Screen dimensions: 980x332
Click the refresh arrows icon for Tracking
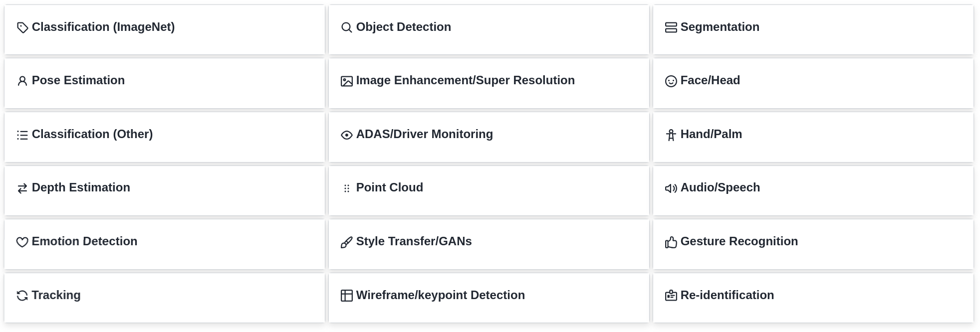point(22,296)
